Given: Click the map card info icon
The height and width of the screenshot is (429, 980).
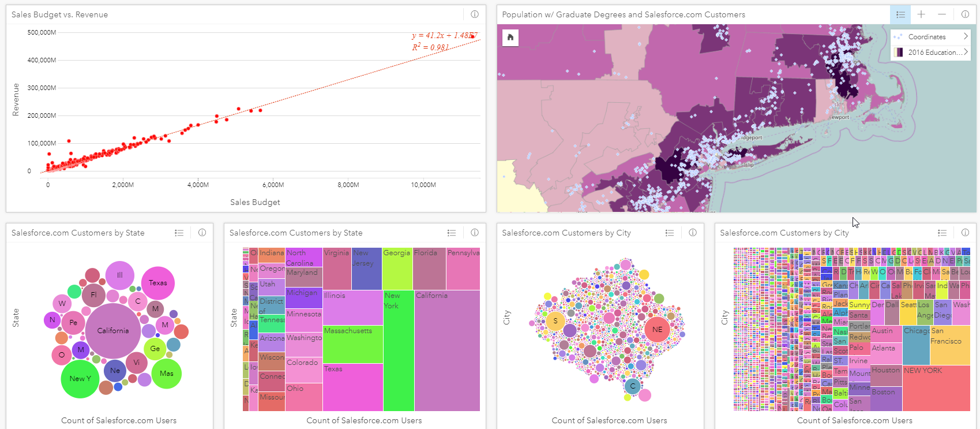Looking at the screenshot, I should [x=965, y=14].
